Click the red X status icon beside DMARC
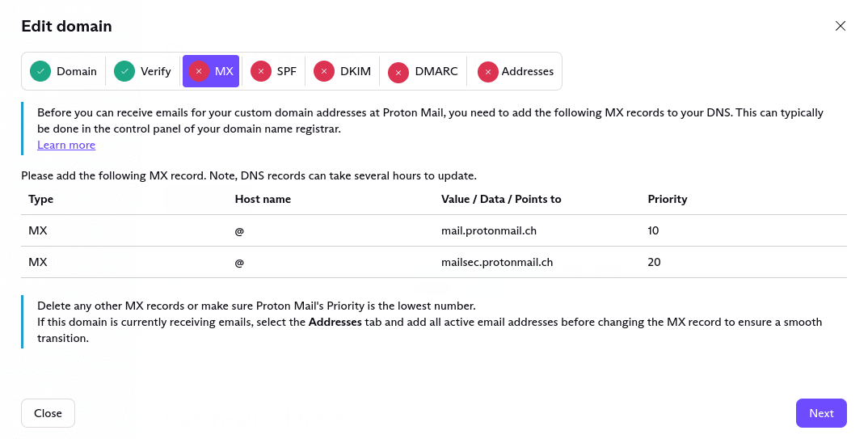The width and height of the screenshot is (868, 439). [398, 73]
